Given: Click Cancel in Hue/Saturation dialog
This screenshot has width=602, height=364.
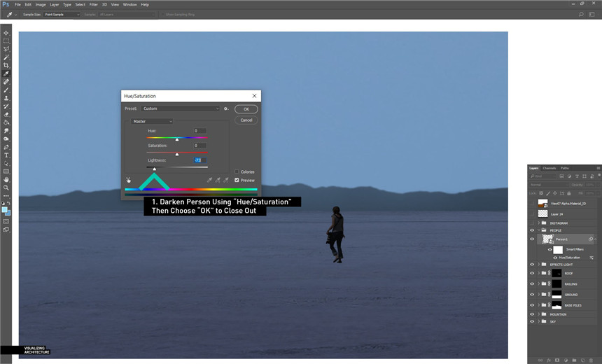Looking at the screenshot, I should point(246,120).
